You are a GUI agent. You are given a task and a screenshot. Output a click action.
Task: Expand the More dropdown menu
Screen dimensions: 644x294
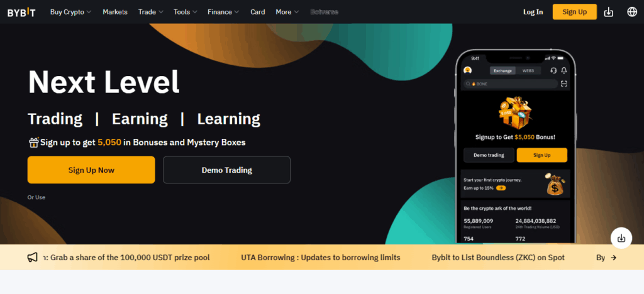pos(287,12)
